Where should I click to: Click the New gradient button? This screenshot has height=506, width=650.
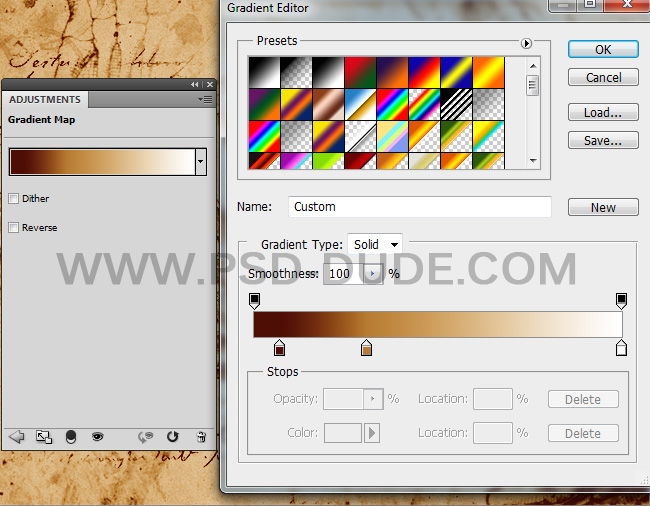point(603,207)
